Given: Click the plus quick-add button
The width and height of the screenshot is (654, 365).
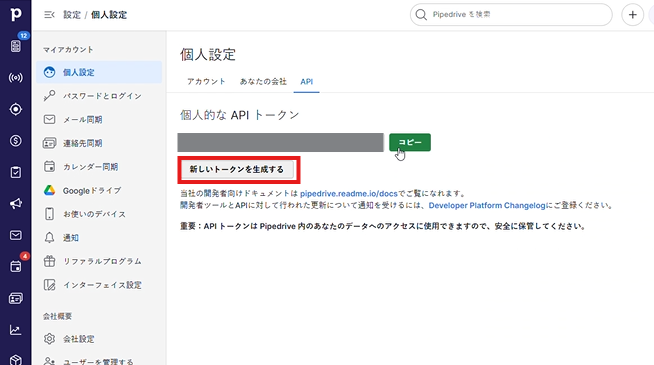Looking at the screenshot, I should tap(632, 15).
